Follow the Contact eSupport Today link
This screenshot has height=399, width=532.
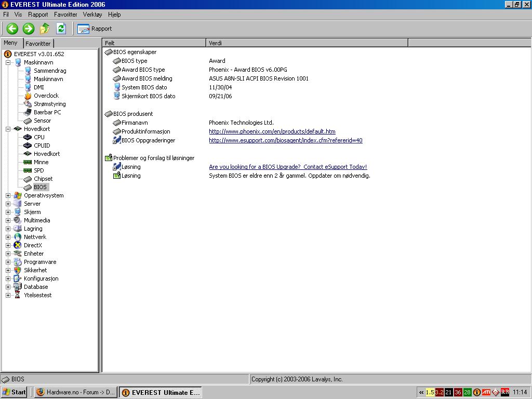[x=288, y=167]
